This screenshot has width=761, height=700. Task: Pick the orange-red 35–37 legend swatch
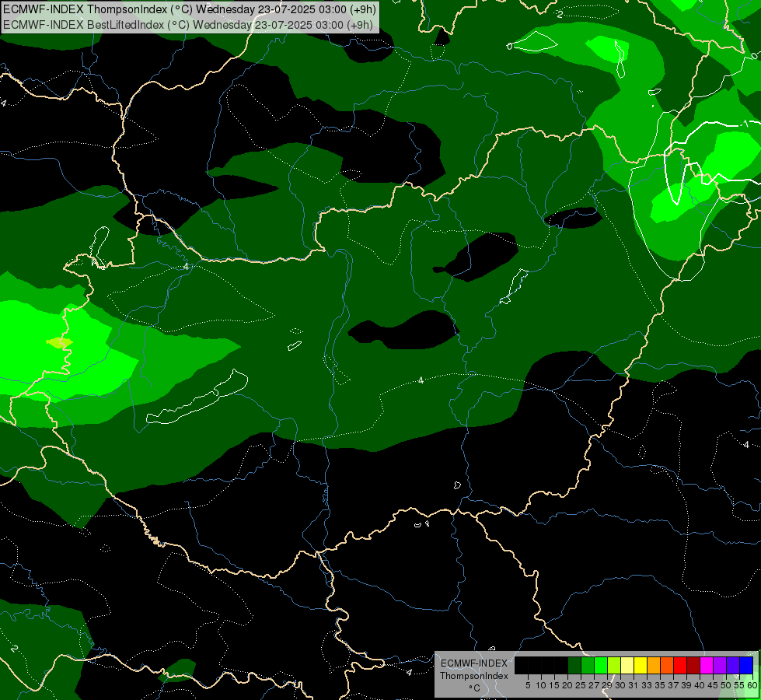tap(667, 665)
